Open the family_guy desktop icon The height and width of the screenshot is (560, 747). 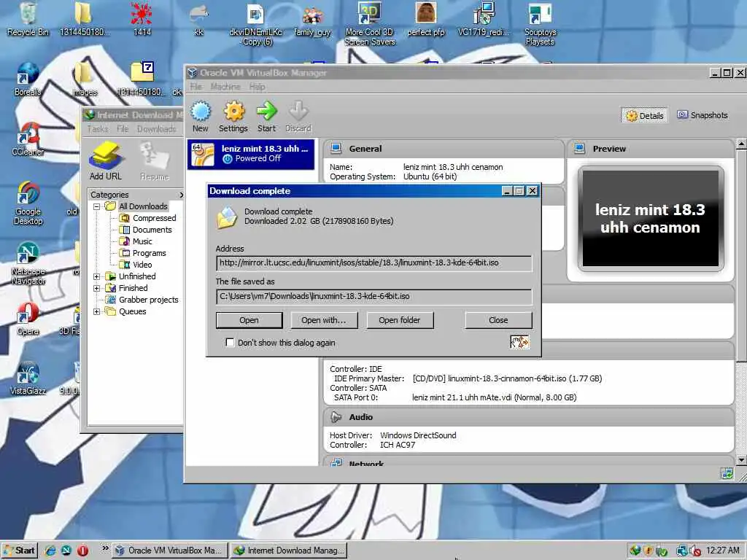point(312,19)
